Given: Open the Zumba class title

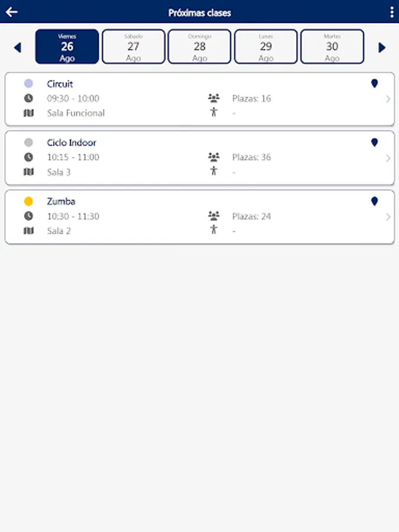Looking at the screenshot, I should click(x=61, y=202).
